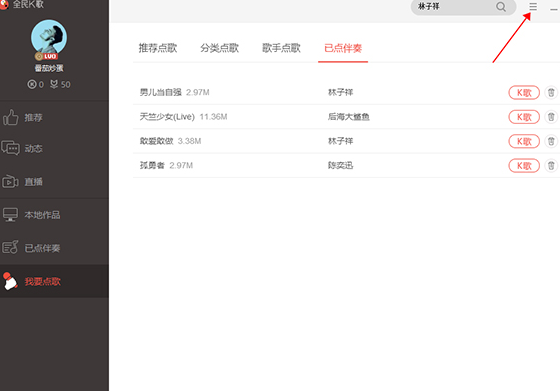Viewport: 560px width, 391px height.
Task: Delete 敢爱敢做 with trash icon
Action: [x=551, y=141]
